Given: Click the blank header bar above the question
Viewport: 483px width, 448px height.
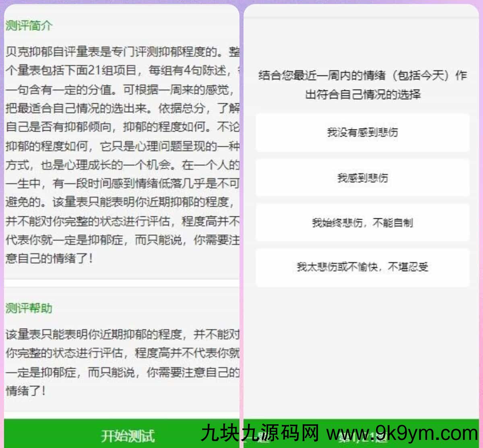Looking at the screenshot, I should [362, 11].
